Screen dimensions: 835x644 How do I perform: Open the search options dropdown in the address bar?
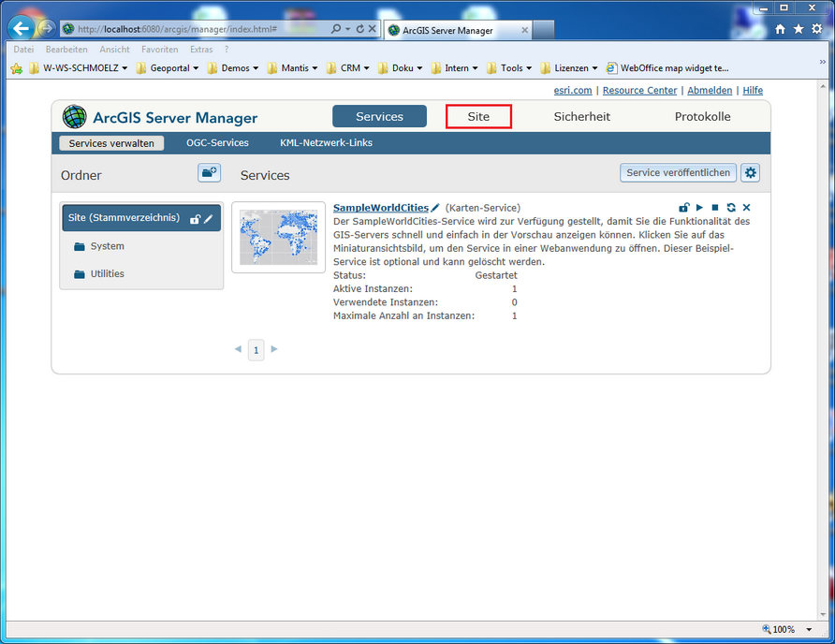[349, 28]
